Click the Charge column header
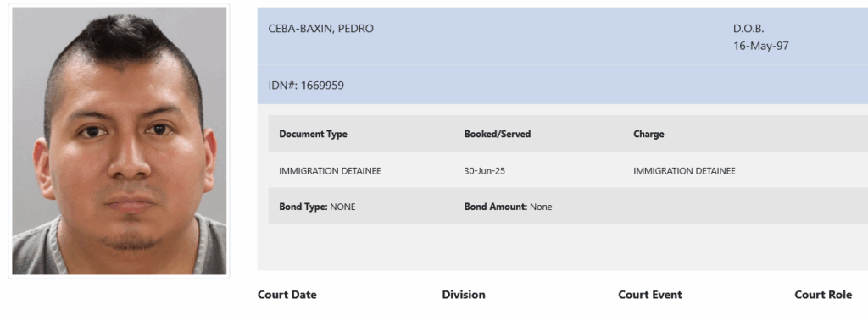868x315 pixels. 648,135
